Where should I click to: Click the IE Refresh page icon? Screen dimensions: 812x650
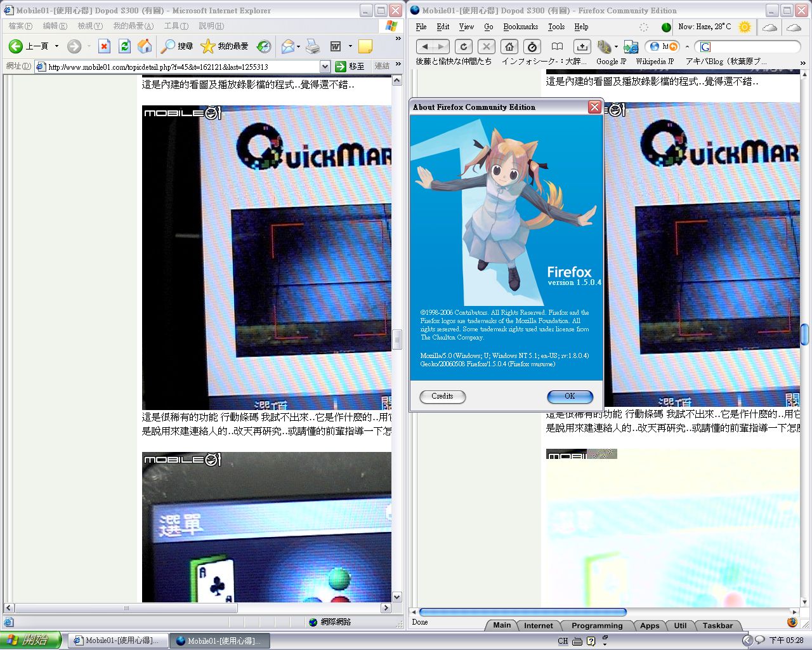click(125, 46)
